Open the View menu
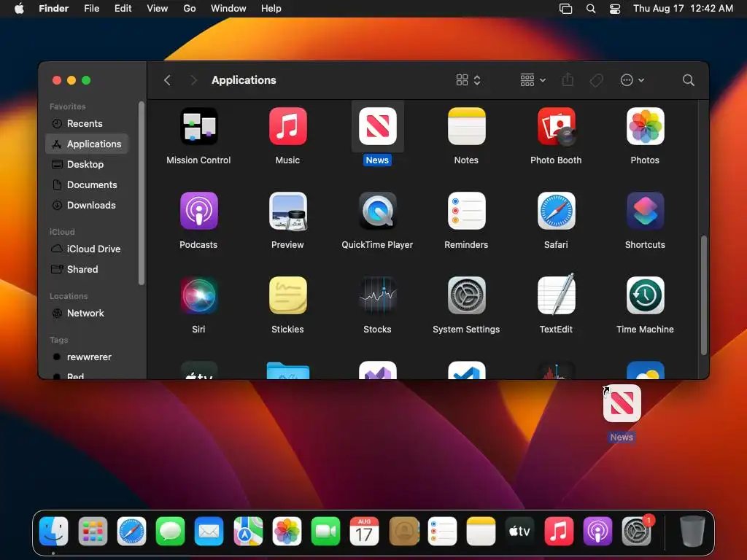The height and width of the screenshot is (560, 747). (158, 9)
